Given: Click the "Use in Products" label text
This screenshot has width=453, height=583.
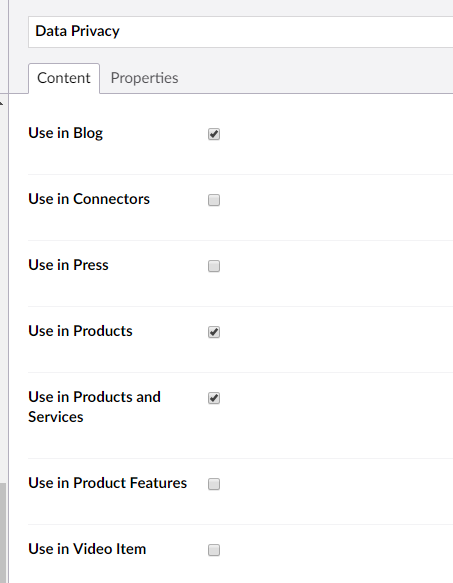Looking at the screenshot, I should point(80,331).
